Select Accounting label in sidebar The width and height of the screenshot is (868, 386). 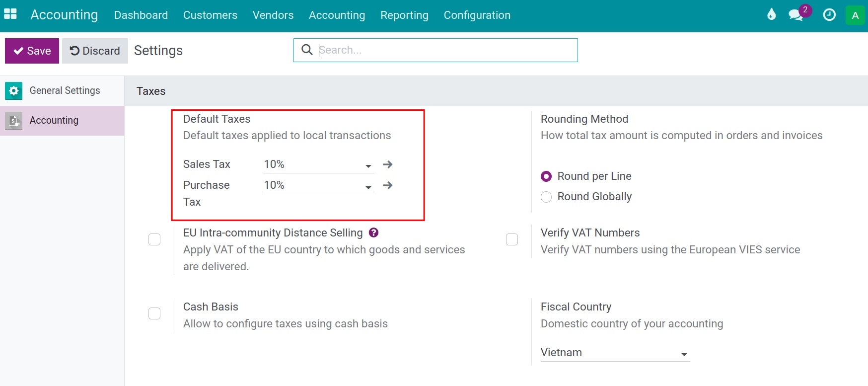pyautogui.click(x=54, y=120)
